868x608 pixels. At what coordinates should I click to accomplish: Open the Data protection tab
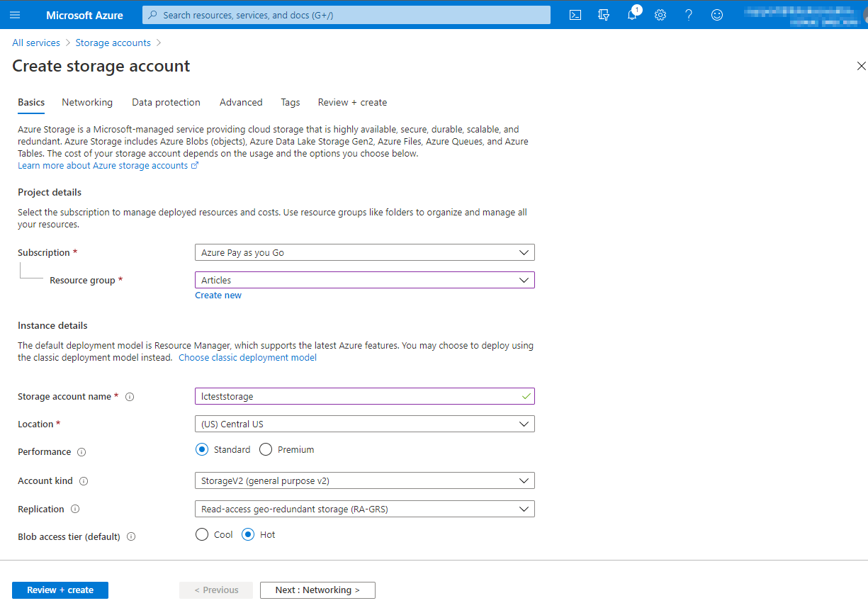tap(166, 102)
